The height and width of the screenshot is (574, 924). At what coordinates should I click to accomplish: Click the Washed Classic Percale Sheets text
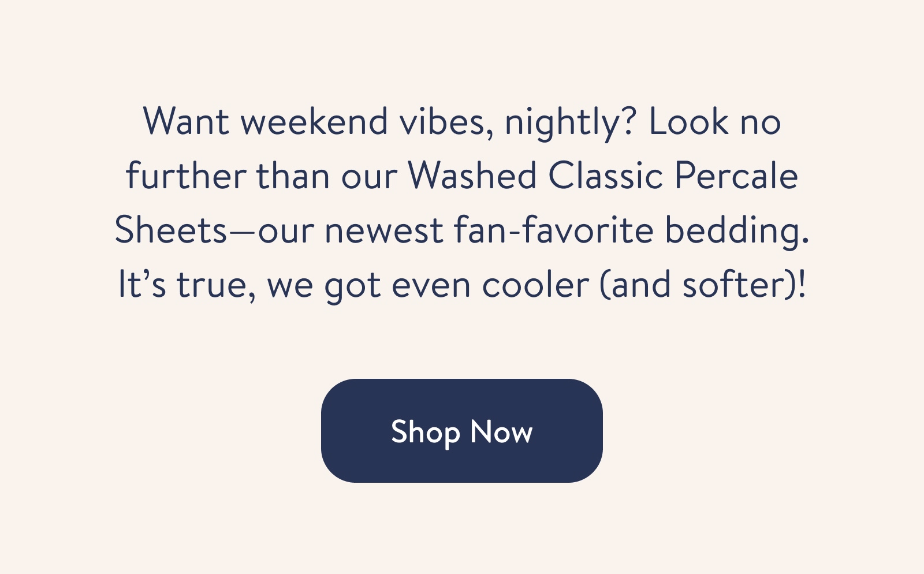(601, 176)
